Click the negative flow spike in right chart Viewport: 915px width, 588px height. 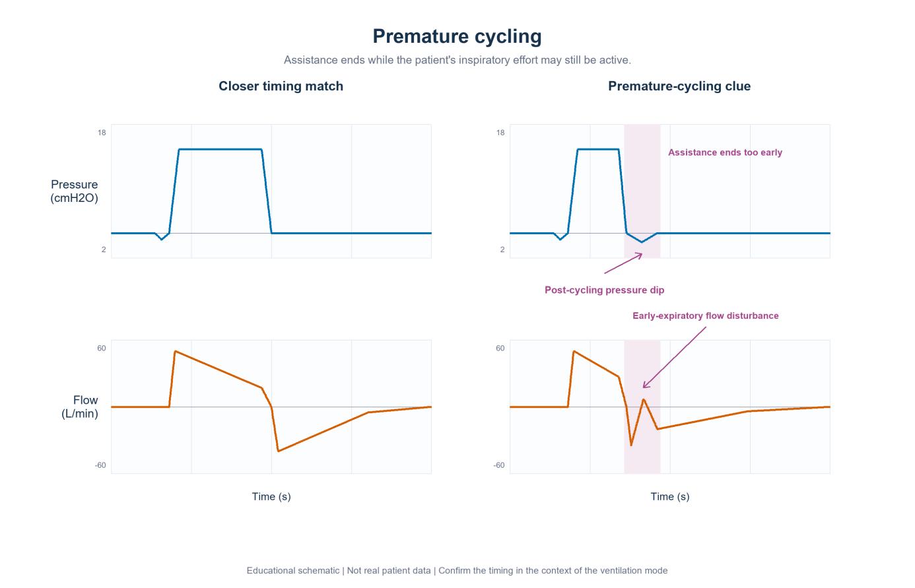(631, 443)
